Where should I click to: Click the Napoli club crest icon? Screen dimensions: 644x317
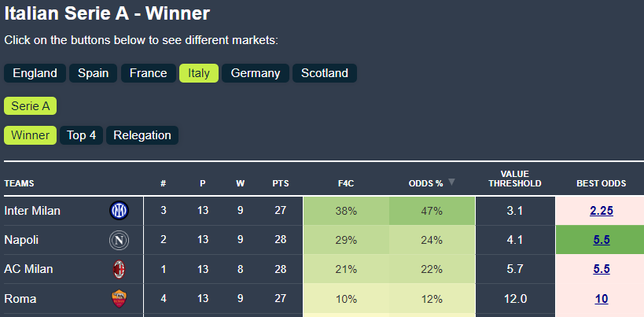pyautogui.click(x=119, y=240)
